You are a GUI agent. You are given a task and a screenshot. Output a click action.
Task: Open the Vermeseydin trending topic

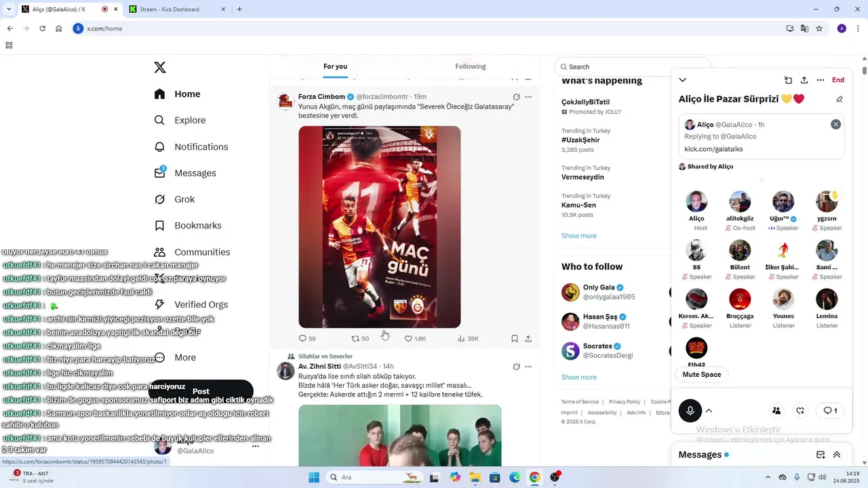pos(583,177)
